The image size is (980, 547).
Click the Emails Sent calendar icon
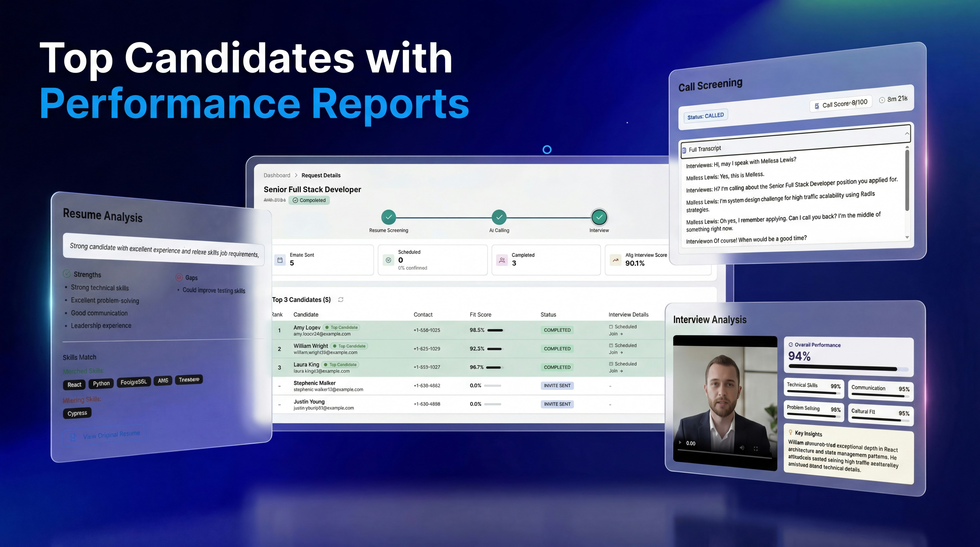tap(280, 260)
